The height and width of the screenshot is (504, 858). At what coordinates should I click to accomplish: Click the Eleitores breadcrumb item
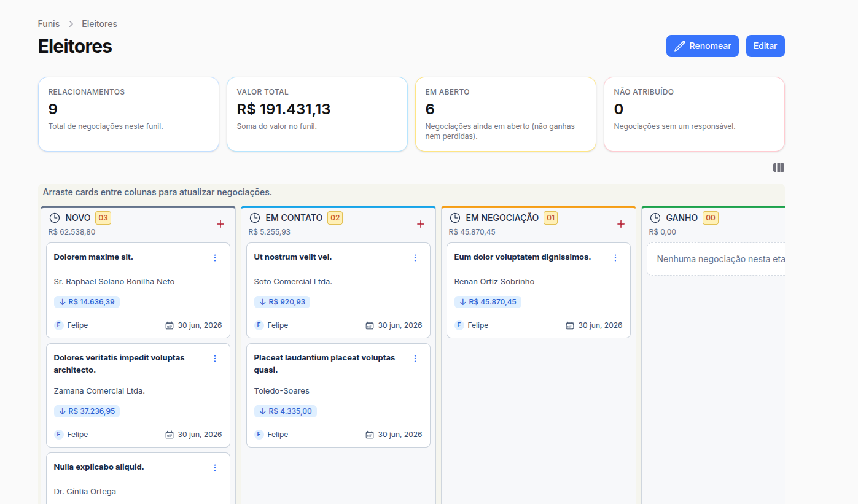pos(99,24)
